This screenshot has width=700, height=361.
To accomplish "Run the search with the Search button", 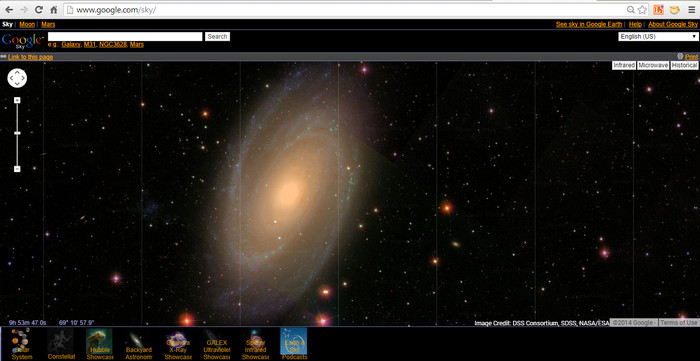I will [217, 37].
